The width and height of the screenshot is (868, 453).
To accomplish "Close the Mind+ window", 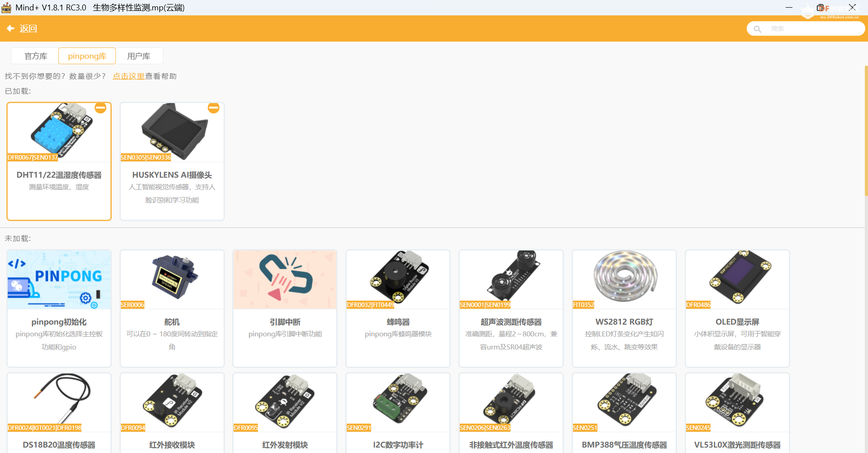I will (852, 8).
